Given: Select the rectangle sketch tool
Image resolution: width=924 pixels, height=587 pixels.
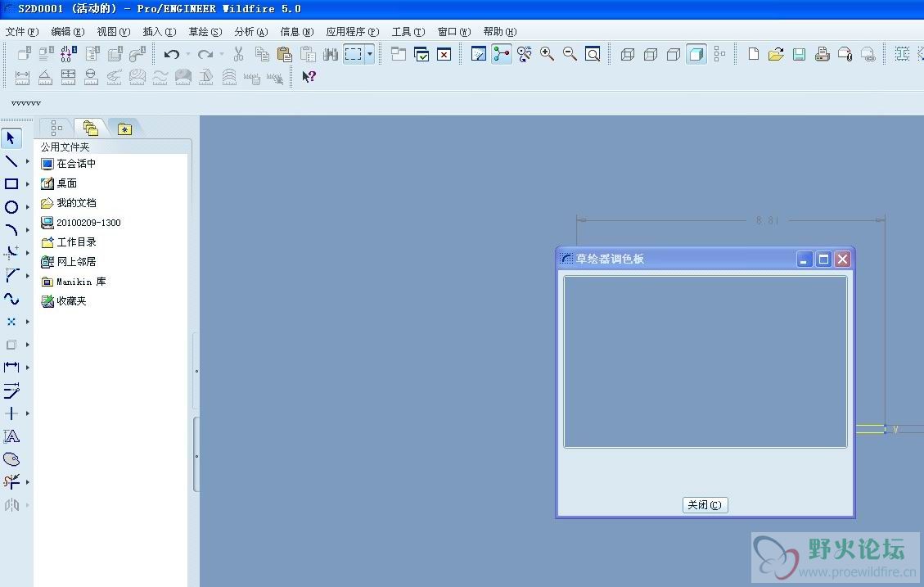Looking at the screenshot, I should click(x=11, y=184).
